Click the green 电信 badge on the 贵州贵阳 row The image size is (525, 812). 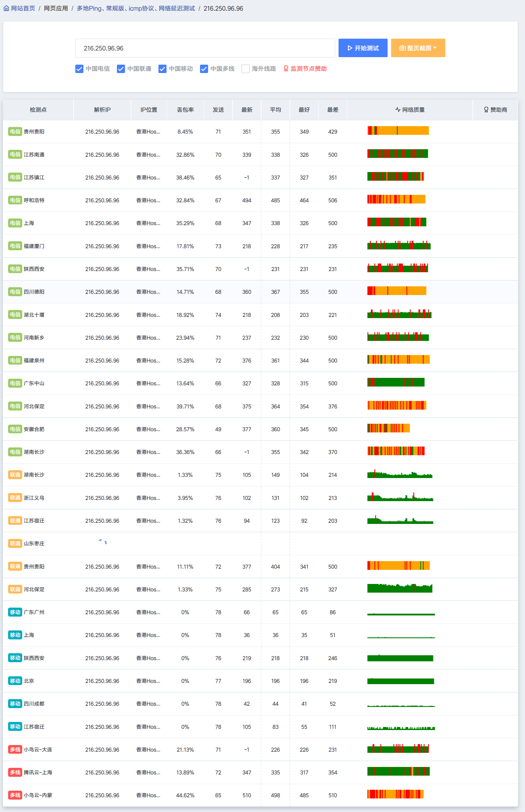point(15,132)
